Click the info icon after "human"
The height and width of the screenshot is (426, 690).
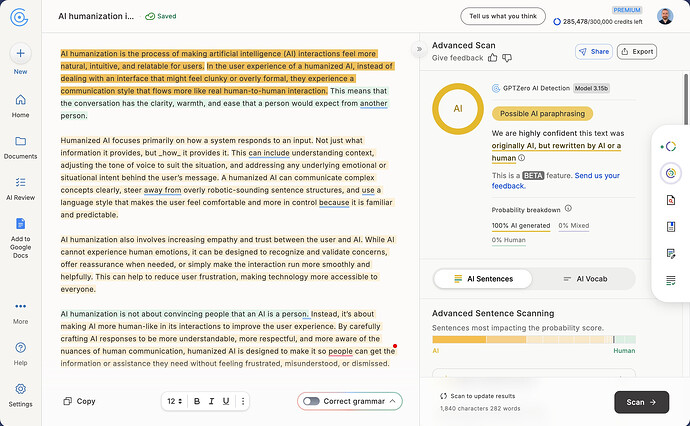[x=521, y=158]
